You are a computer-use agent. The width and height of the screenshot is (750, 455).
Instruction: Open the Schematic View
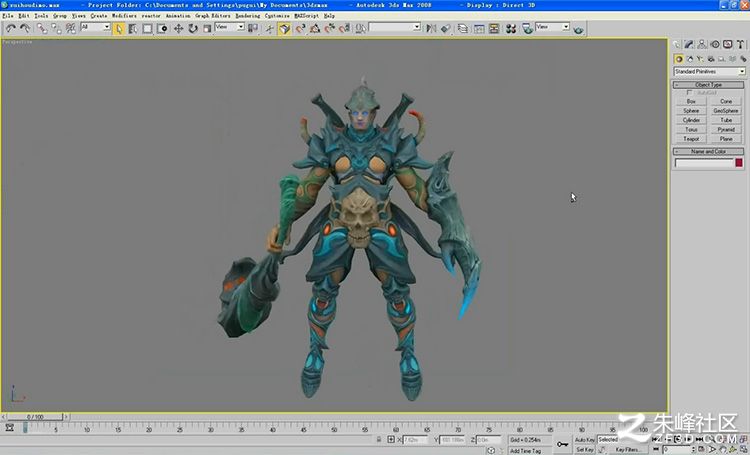[x=494, y=29]
